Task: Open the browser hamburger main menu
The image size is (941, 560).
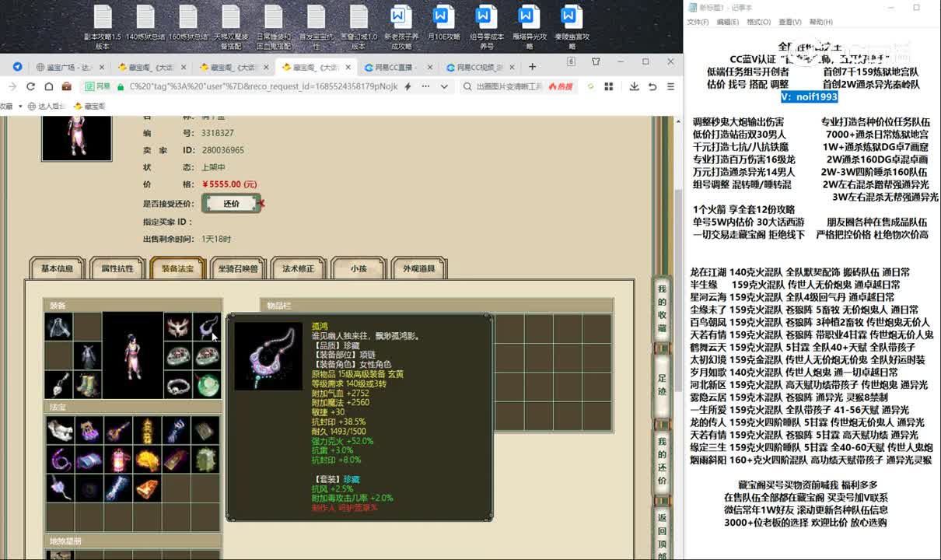Action: pyautogui.click(x=670, y=86)
